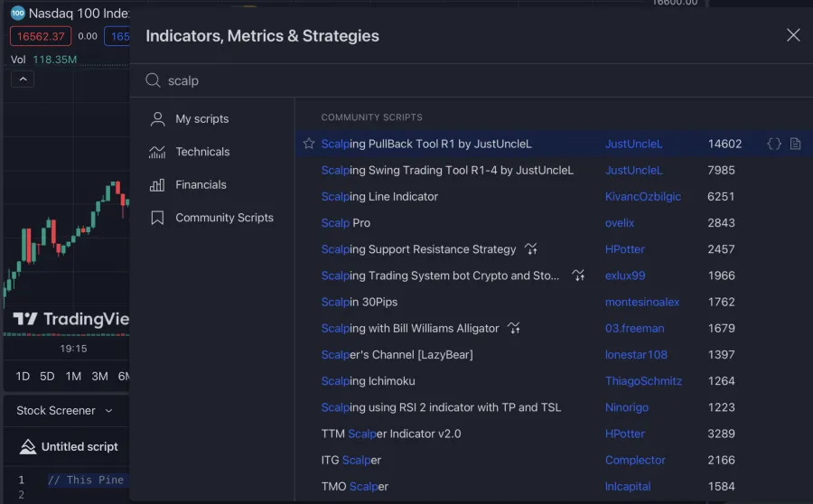The width and height of the screenshot is (813, 504).
Task: View source code braces icon for first script
Action: [774, 144]
